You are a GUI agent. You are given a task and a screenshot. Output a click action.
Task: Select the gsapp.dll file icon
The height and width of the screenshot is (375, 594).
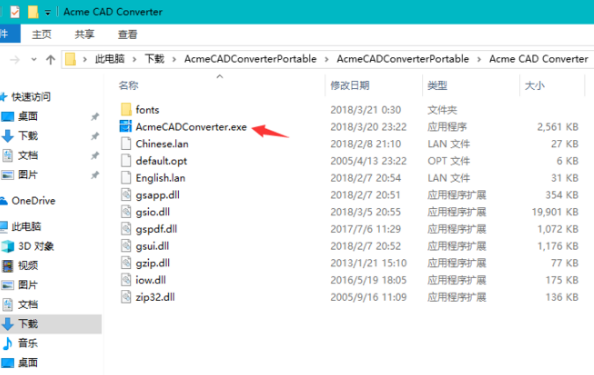point(126,195)
